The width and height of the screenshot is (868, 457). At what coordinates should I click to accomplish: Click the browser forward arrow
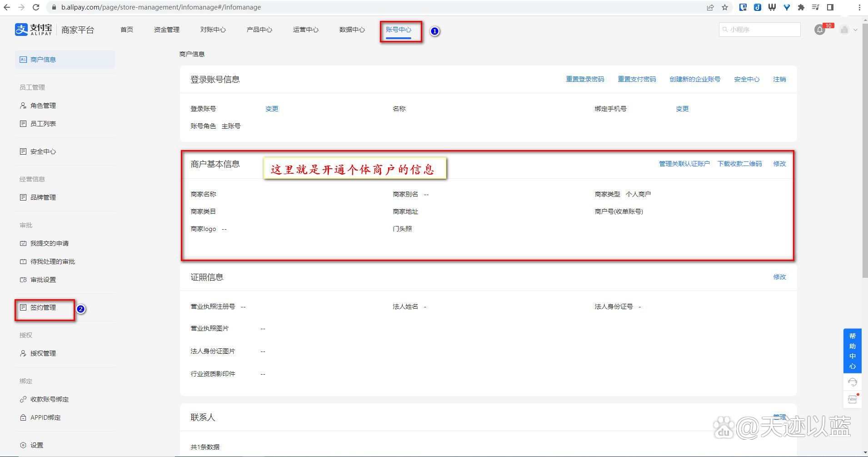[21, 7]
